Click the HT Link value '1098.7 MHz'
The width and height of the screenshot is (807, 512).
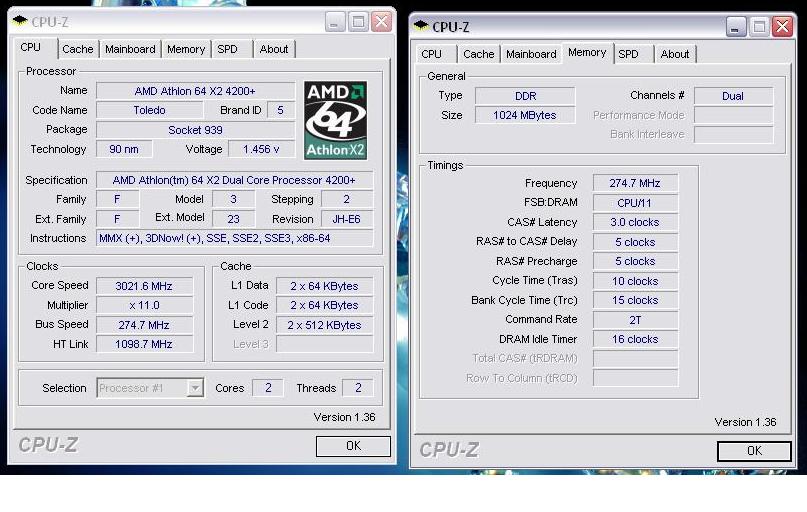[x=144, y=344]
